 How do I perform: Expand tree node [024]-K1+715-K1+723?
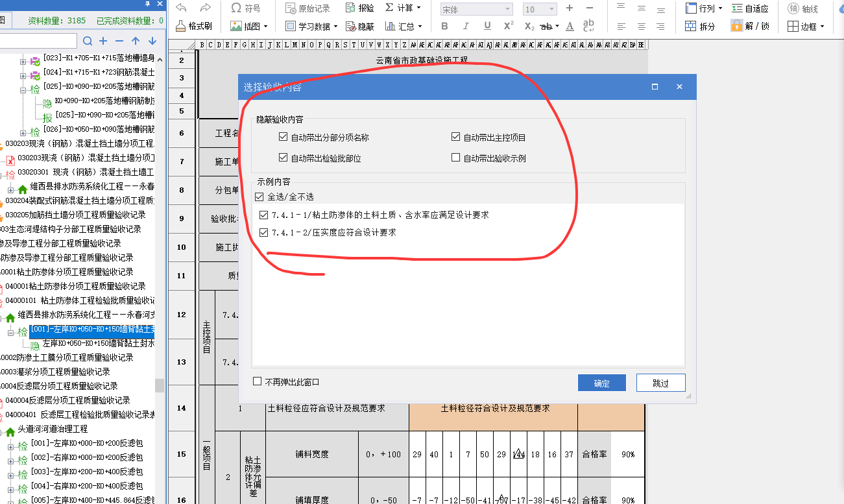pos(23,75)
